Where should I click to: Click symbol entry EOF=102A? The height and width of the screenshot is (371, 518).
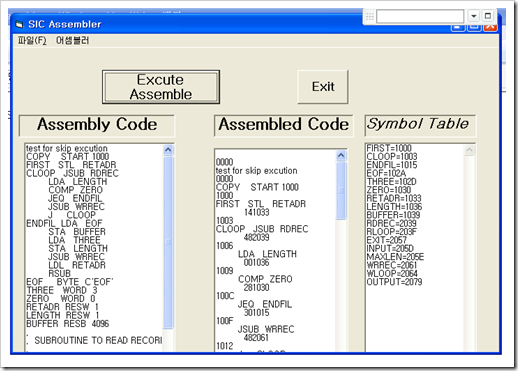click(x=386, y=173)
